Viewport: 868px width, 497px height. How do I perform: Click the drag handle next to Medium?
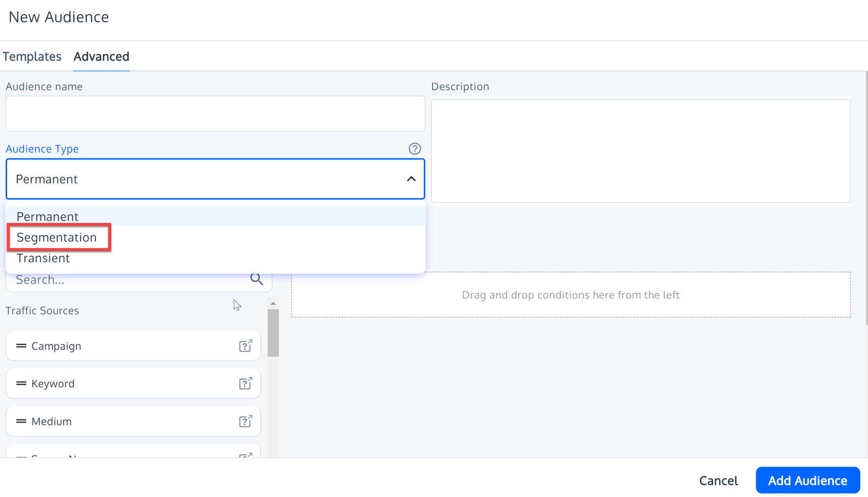[20, 421]
